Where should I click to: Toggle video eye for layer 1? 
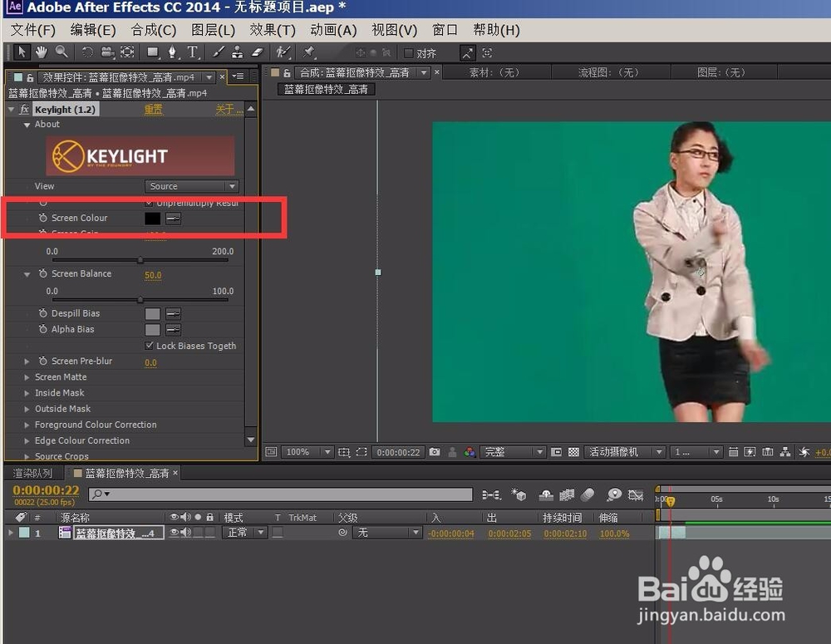coord(174,532)
